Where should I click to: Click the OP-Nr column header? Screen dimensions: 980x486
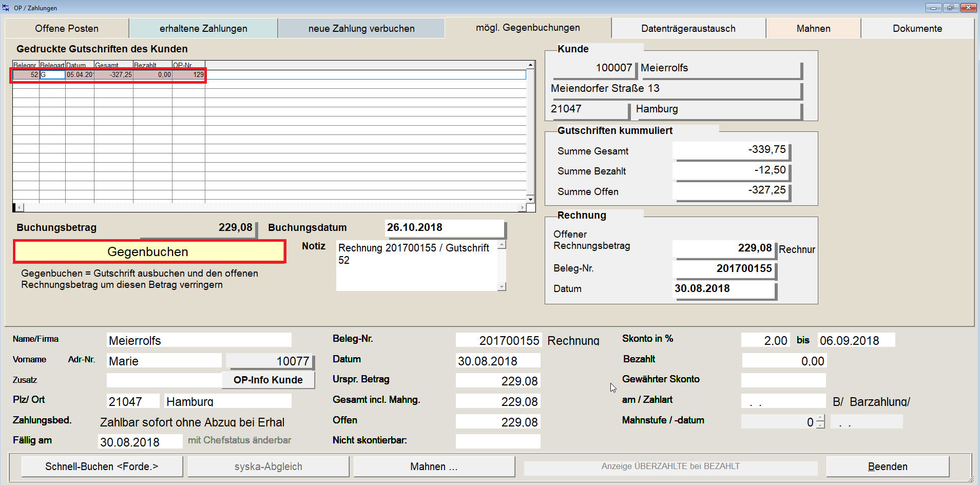point(188,65)
